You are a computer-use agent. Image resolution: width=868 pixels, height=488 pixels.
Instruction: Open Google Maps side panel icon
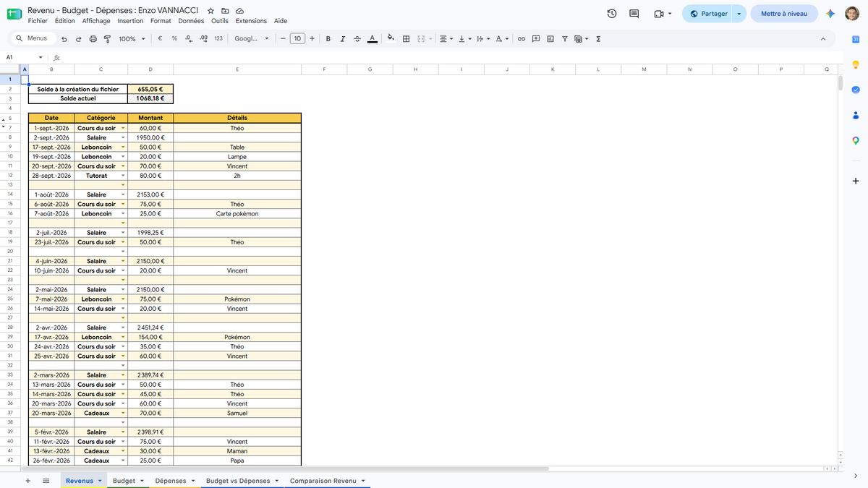click(x=856, y=141)
